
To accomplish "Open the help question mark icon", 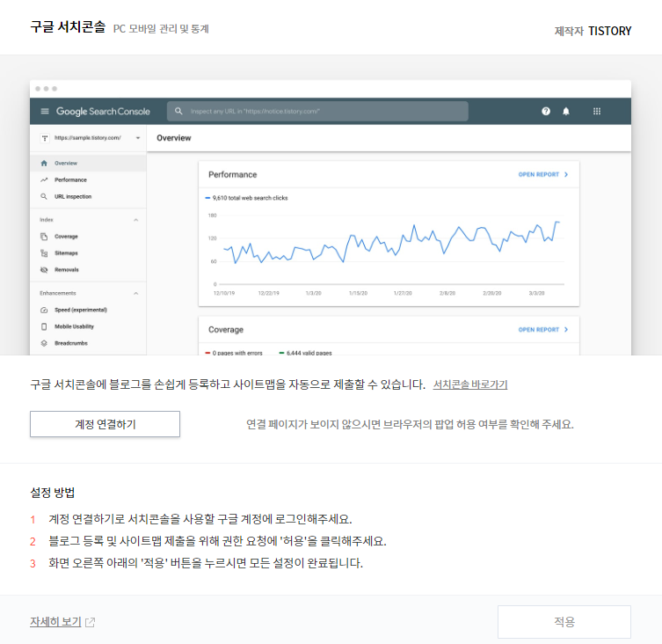I will (x=546, y=111).
